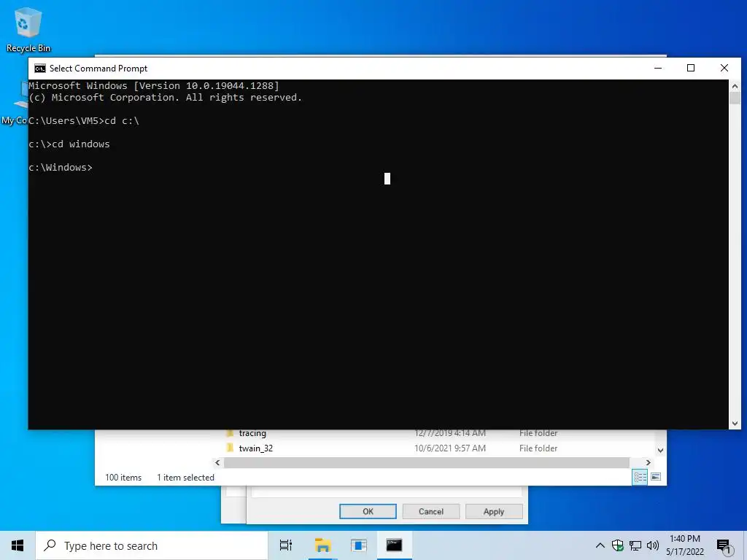Open Task View from the taskbar

point(286,545)
